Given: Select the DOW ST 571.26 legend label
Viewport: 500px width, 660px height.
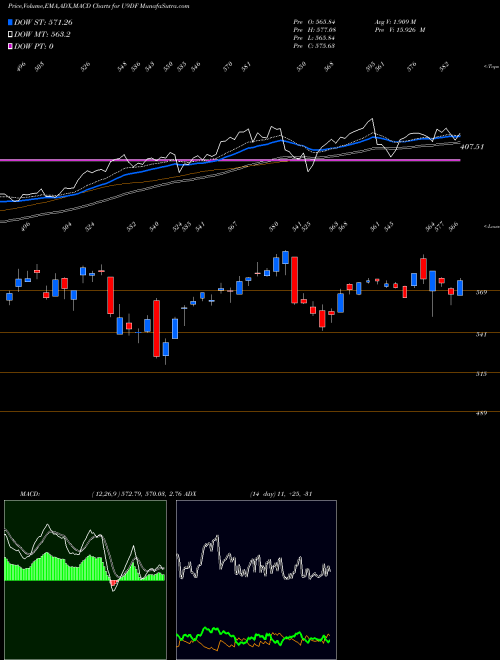Looking at the screenshot, I should [43, 22].
